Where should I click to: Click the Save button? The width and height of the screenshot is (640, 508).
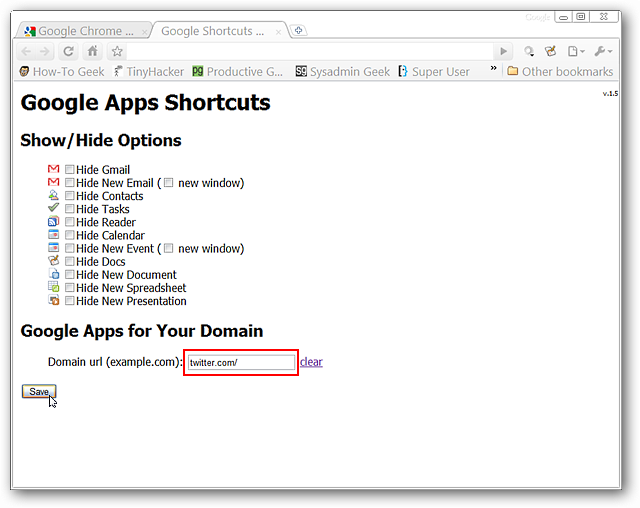coord(39,391)
